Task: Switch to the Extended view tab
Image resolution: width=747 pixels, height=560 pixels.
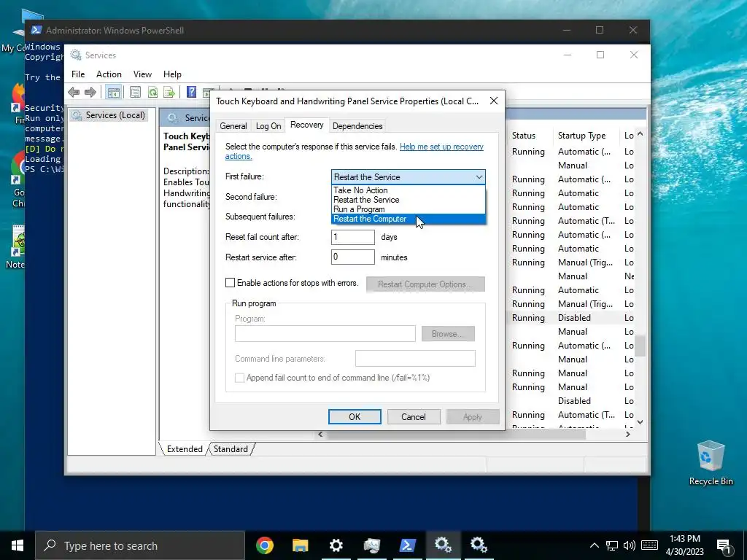Action: (185, 449)
